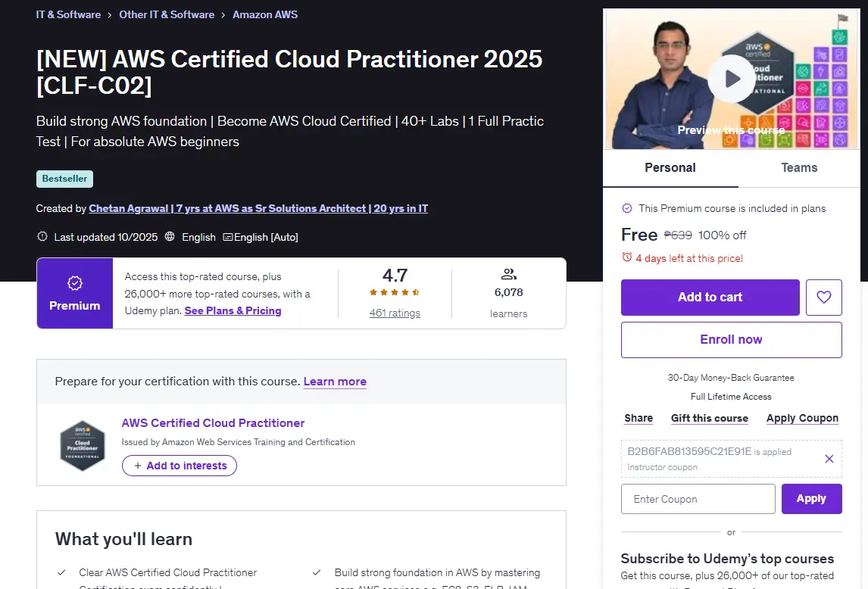This screenshot has height=589, width=868.
Task: Click the learners people icon
Action: 509,274
